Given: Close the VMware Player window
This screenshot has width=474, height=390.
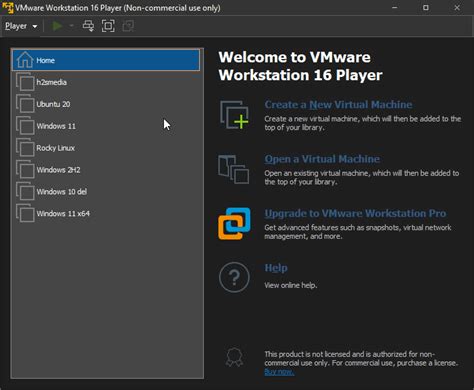Looking at the screenshot, I should [x=457, y=8].
